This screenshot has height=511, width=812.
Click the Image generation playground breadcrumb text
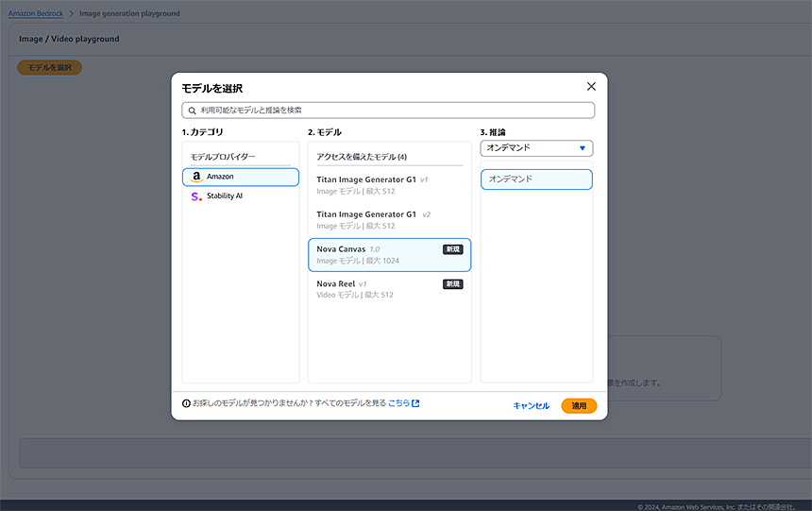(129, 13)
